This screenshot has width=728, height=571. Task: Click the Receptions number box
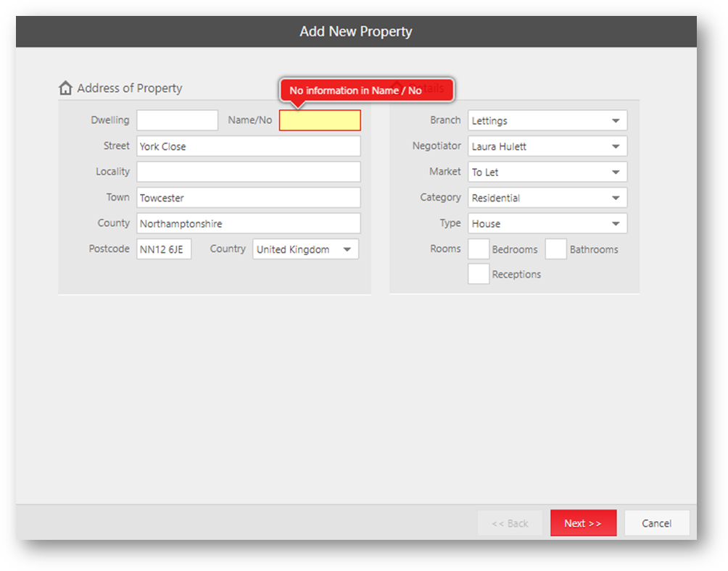[x=479, y=274]
